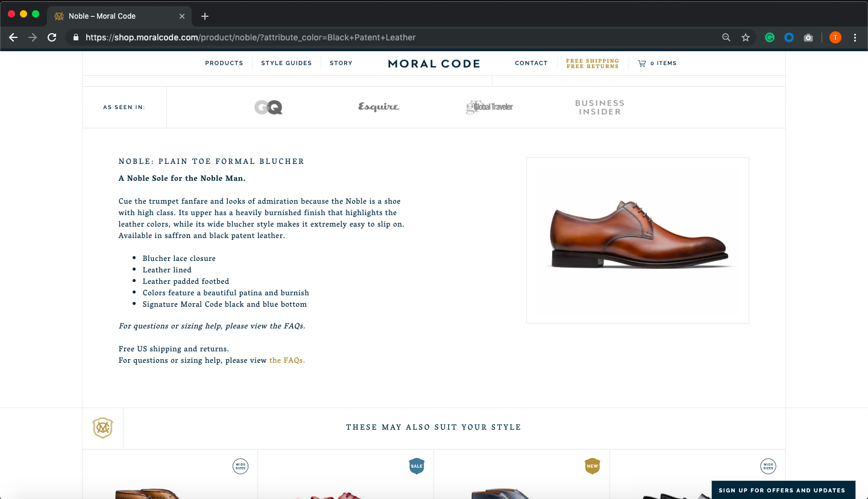Open the Chrome three-dot menu
868x499 pixels.
pos(855,37)
